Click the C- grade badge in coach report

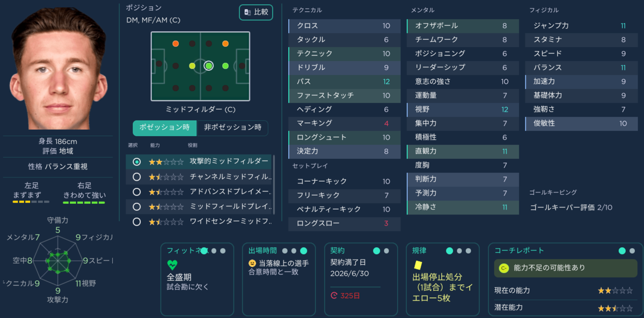503,268
